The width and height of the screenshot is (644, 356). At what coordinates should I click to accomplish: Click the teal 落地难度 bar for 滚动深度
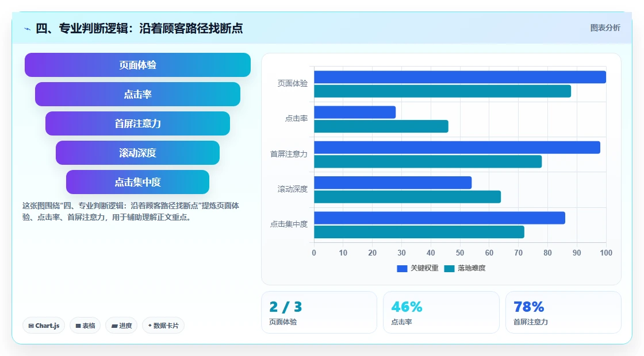(408, 197)
